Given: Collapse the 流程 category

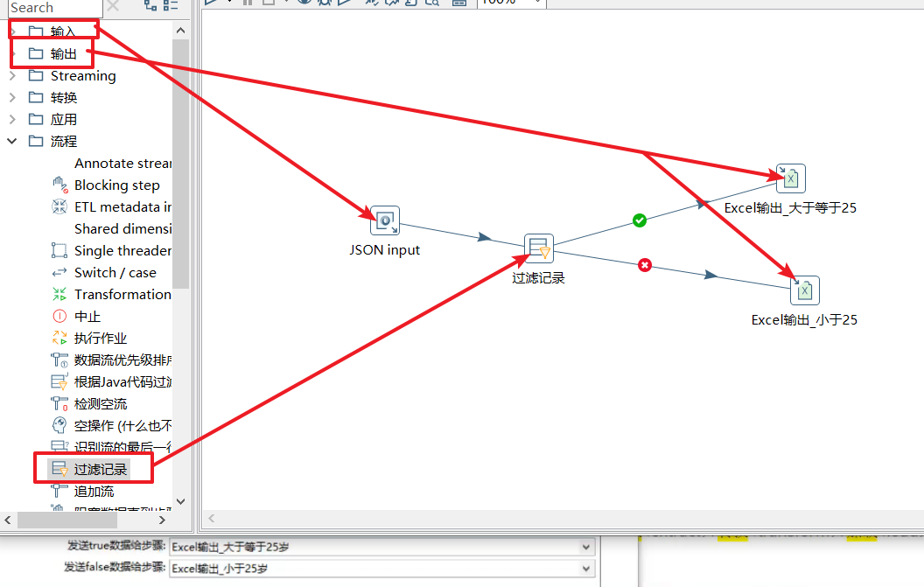Looking at the screenshot, I should pos(11,141).
